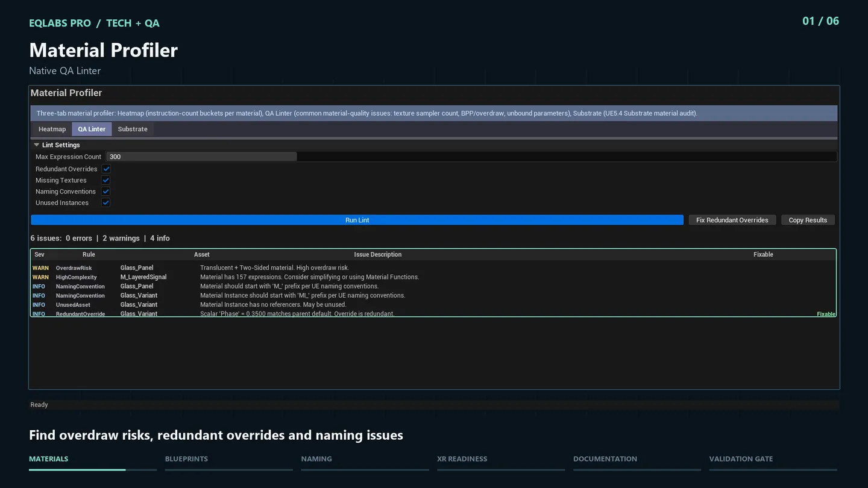
Task: Go to the DOCUMENTATION section
Action: click(x=605, y=459)
